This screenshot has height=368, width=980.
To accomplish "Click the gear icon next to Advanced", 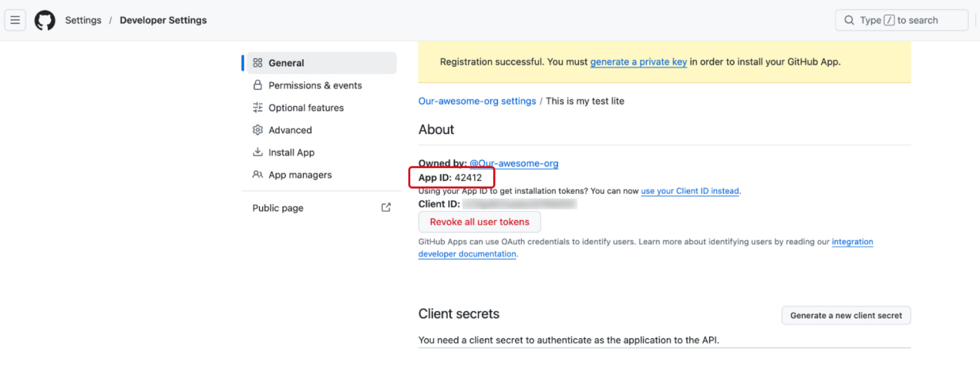I will click(257, 130).
